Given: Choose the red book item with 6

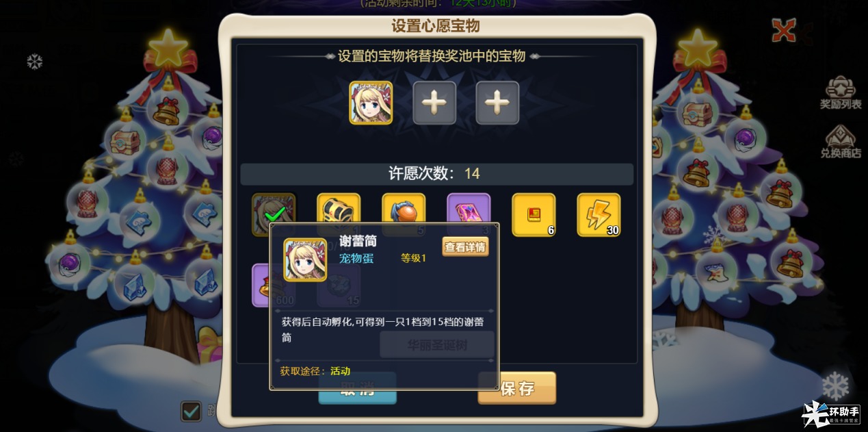Looking at the screenshot, I should pyautogui.click(x=534, y=215).
